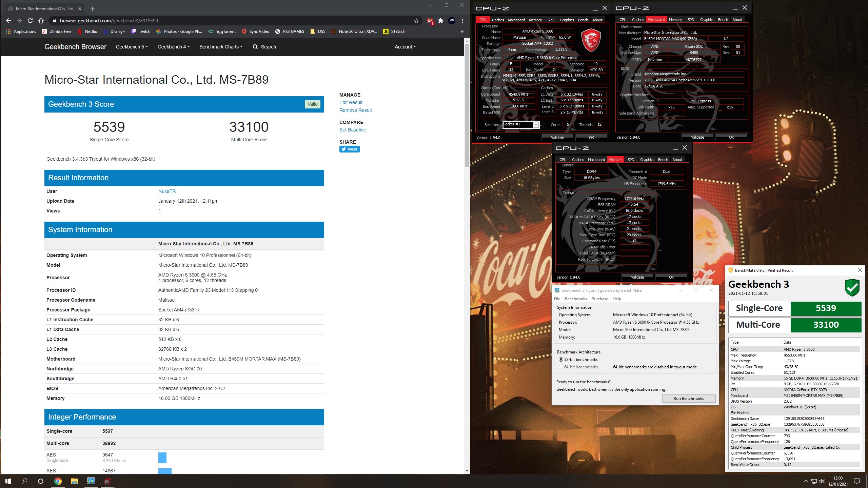868x488 pixels.
Task: Click the Integer Performance section header
Action: pyautogui.click(x=184, y=417)
